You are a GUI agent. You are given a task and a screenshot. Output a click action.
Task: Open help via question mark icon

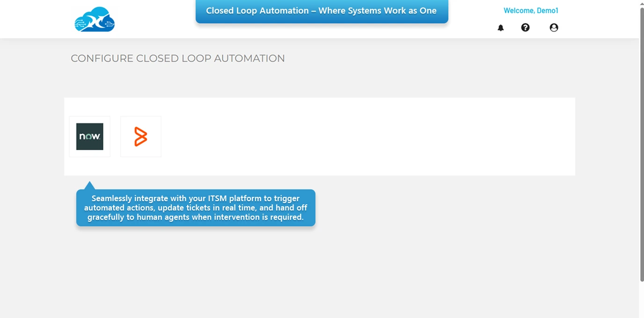coord(525,28)
